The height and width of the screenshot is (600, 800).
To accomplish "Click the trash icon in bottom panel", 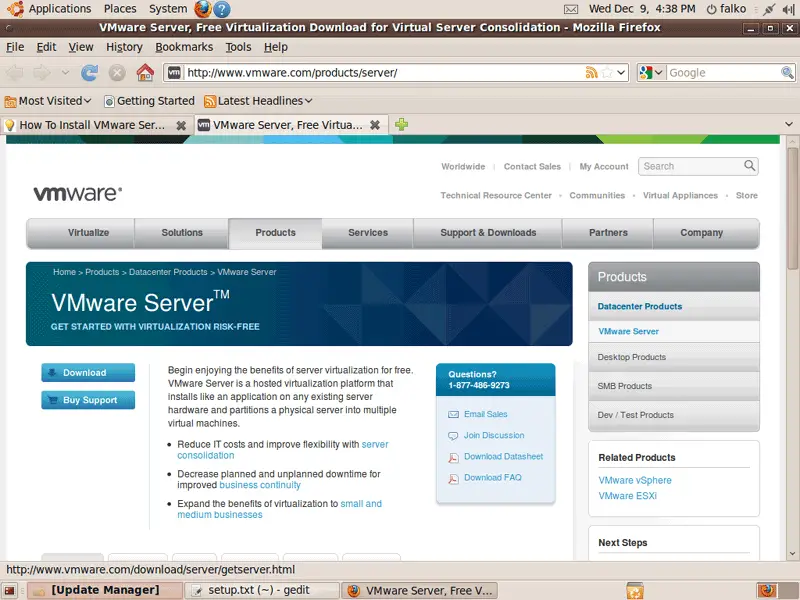I will [x=635, y=591].
